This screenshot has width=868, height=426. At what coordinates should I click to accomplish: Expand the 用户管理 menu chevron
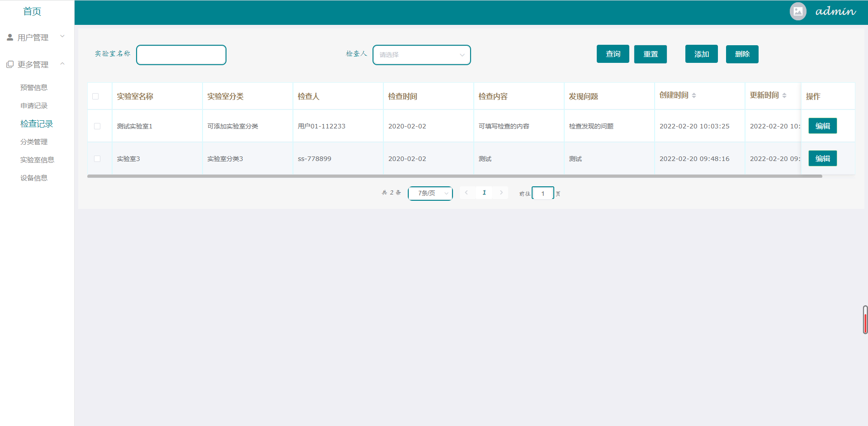coord(62,37)
